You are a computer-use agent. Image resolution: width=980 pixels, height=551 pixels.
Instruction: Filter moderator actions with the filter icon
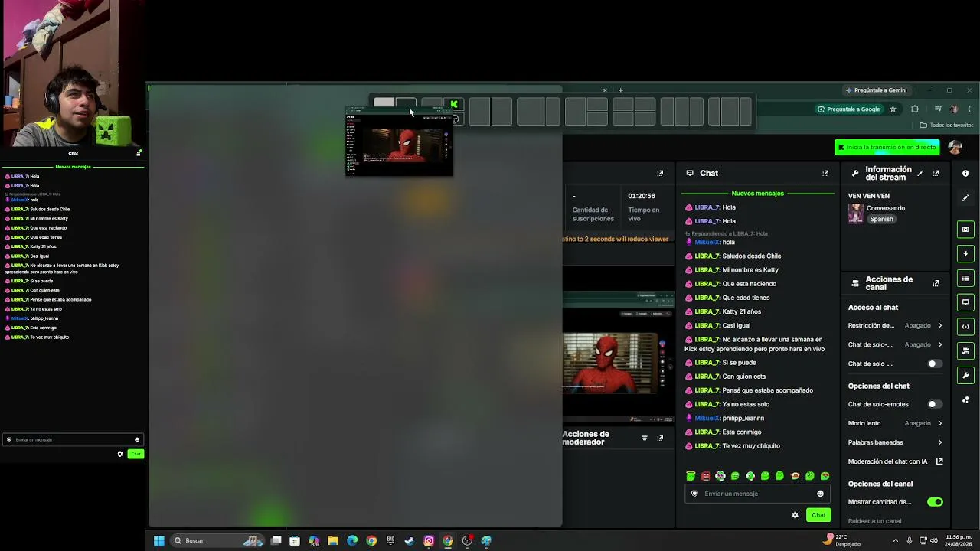(645, 439)
